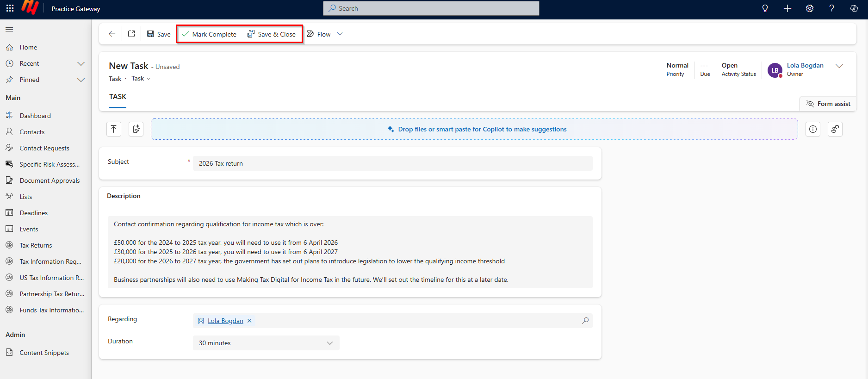Go back using the arrow icon
The width and height of the screenshot is (868, 379).
coord(112,34)
